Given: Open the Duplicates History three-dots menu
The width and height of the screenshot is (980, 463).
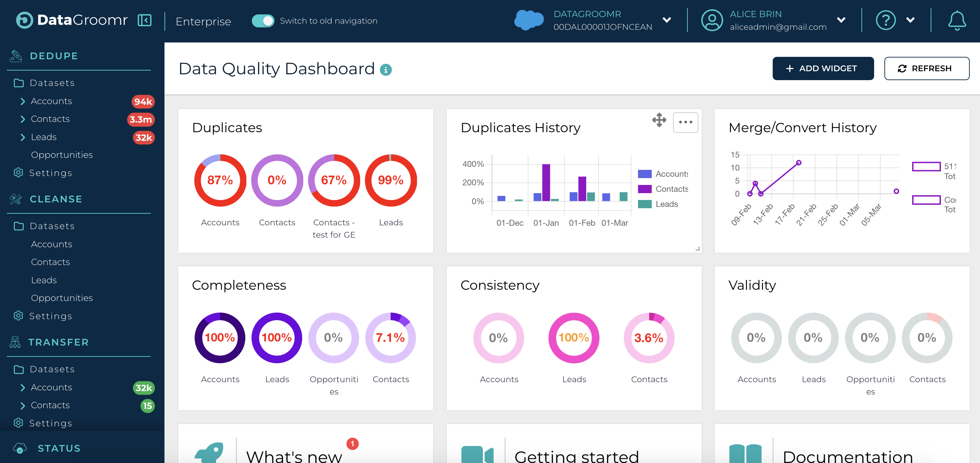Looking at the screenshot, I should (685, 122).
